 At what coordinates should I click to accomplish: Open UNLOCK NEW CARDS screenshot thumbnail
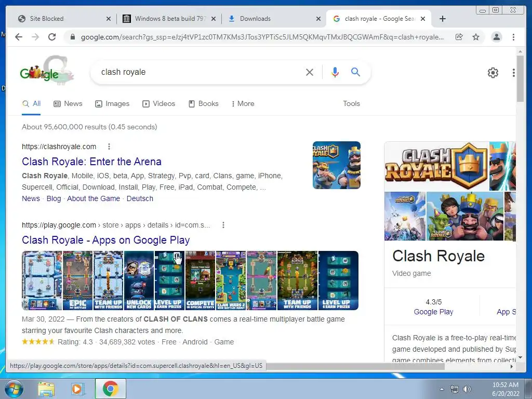139,280
